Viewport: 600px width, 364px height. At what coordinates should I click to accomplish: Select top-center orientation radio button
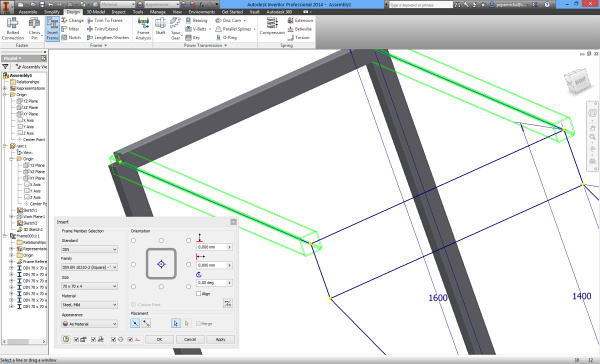(161, 240)
